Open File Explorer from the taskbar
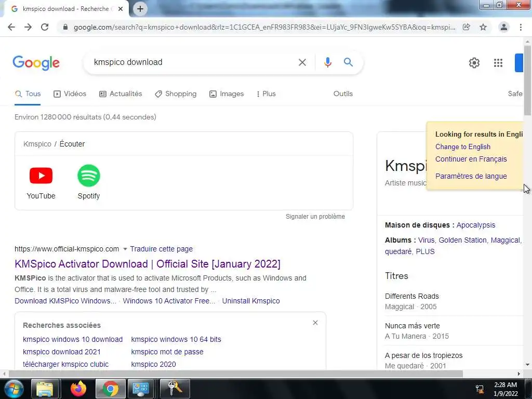 [x=45, y=389]
